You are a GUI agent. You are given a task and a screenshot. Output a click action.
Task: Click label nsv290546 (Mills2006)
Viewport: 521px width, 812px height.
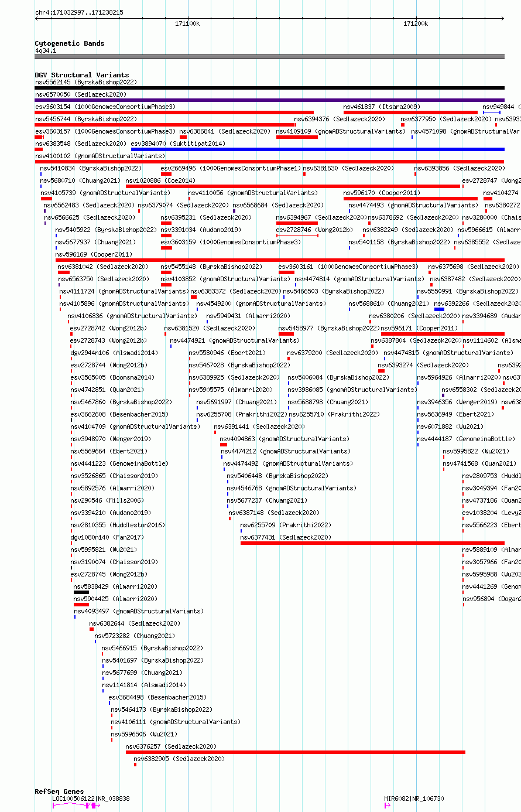107,500
